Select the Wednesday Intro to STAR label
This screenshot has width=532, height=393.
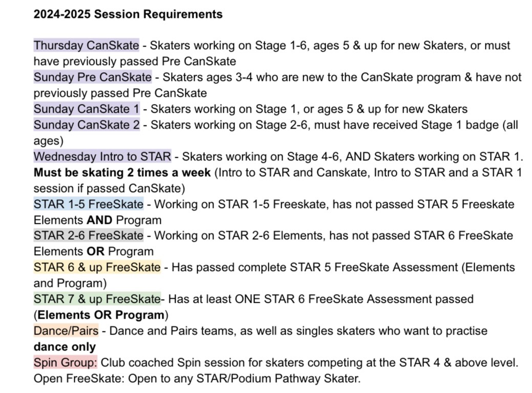[102, 156]
